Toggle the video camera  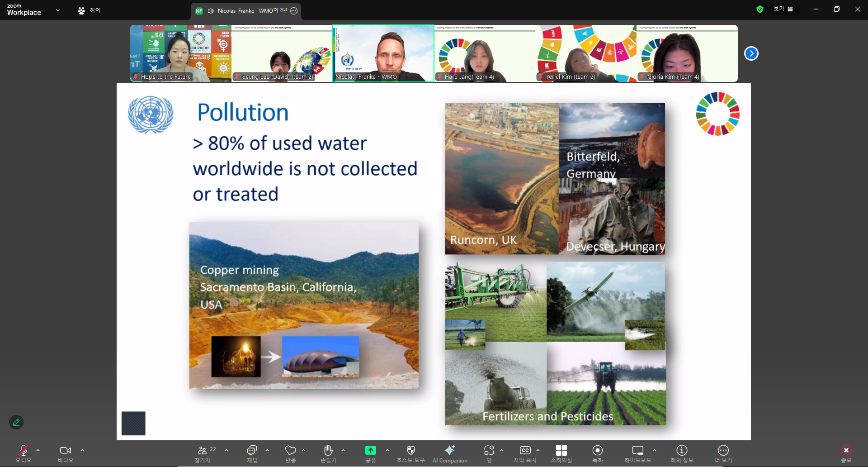pos(66,453)
